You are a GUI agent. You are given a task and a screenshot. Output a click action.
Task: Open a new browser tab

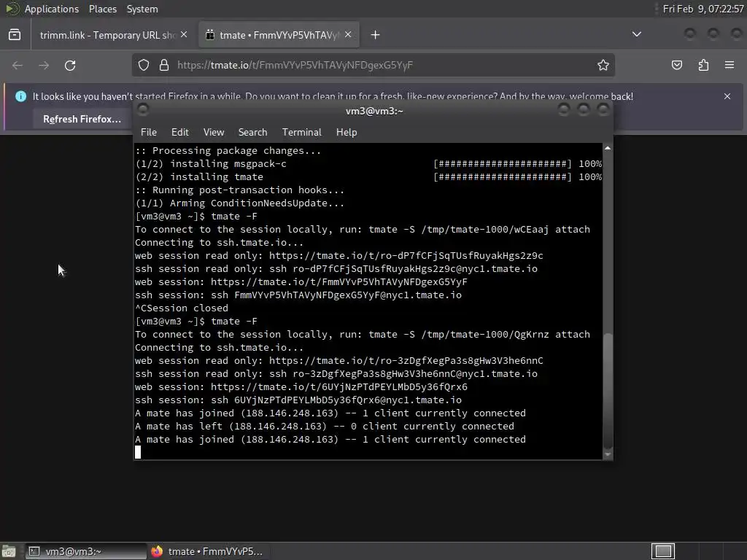pyautogui.click(x=376, y=35)
